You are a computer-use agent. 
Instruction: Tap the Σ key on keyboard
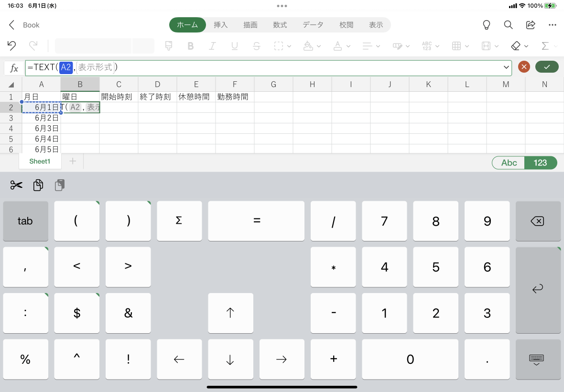click(179, 221)
